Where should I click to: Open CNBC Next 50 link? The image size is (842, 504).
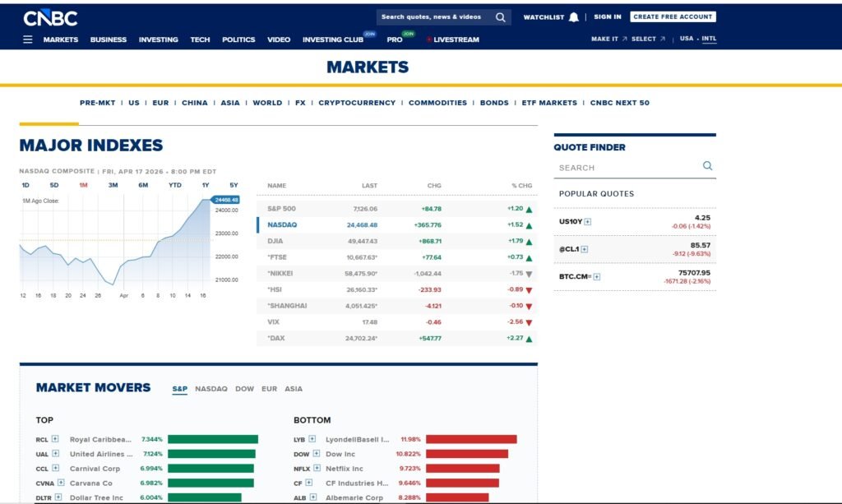(x=620, y=103)
